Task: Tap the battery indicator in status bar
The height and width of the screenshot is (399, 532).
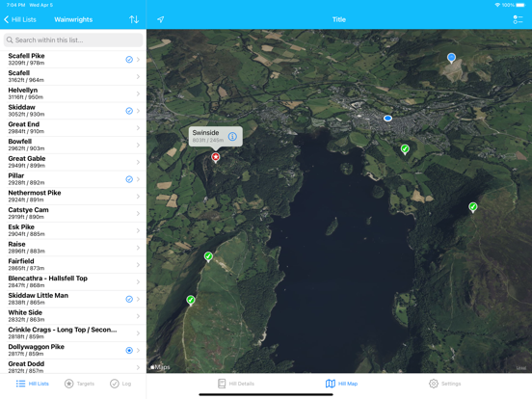Action: (520, 5)
